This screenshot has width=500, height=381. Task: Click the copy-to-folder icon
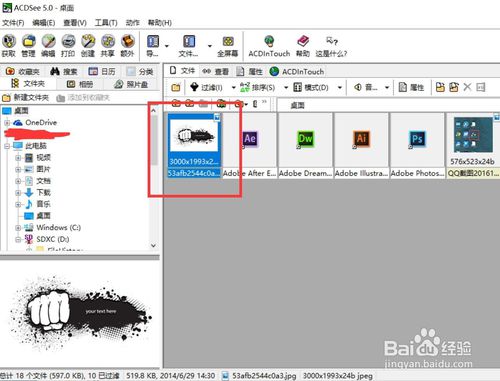coord(440,87)
